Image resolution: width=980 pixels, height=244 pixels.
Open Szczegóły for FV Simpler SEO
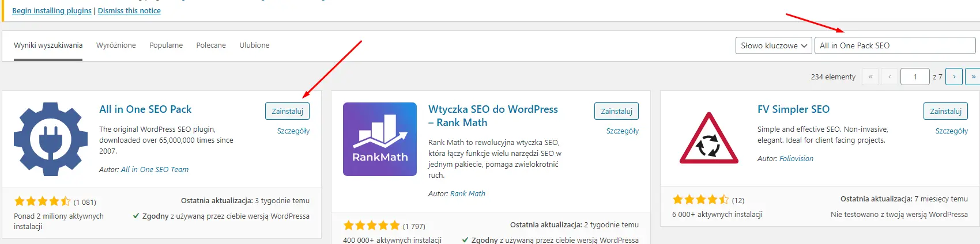pos(952,131)
